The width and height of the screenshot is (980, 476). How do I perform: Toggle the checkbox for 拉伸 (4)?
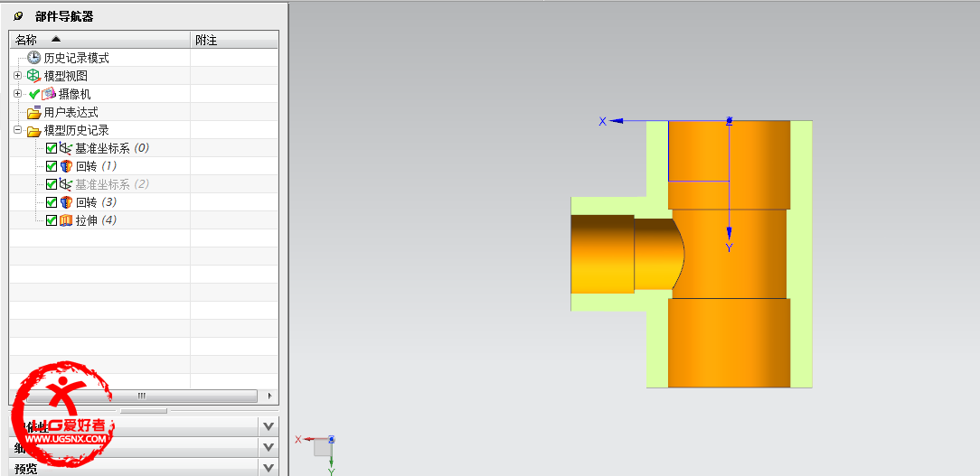click(52, 220)
